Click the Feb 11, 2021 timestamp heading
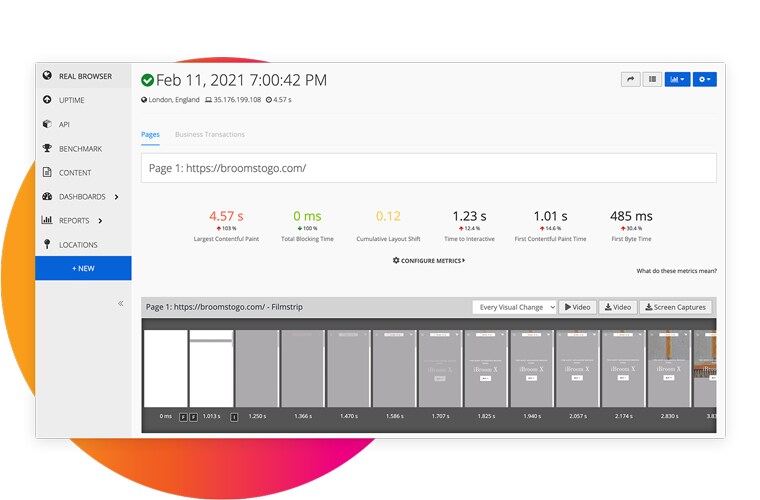Image resolution: width=760 pixels, height=500 pixels. click(241, 80)
